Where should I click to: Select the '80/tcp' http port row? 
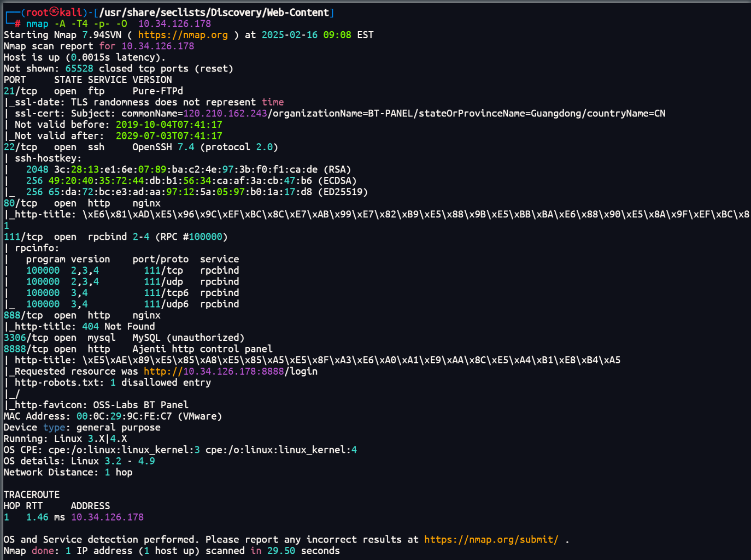coord(82,203)
